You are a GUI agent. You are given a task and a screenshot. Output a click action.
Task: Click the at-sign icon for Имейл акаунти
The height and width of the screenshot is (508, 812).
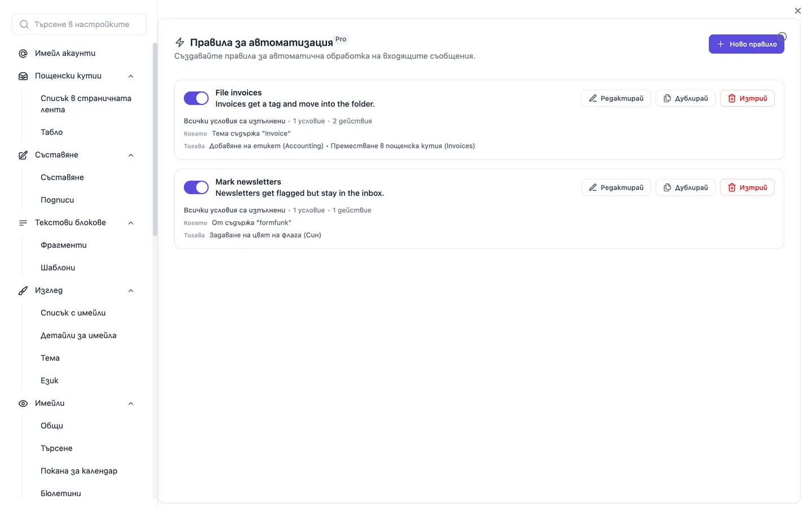pyautogui.click(x=23, y=54)
